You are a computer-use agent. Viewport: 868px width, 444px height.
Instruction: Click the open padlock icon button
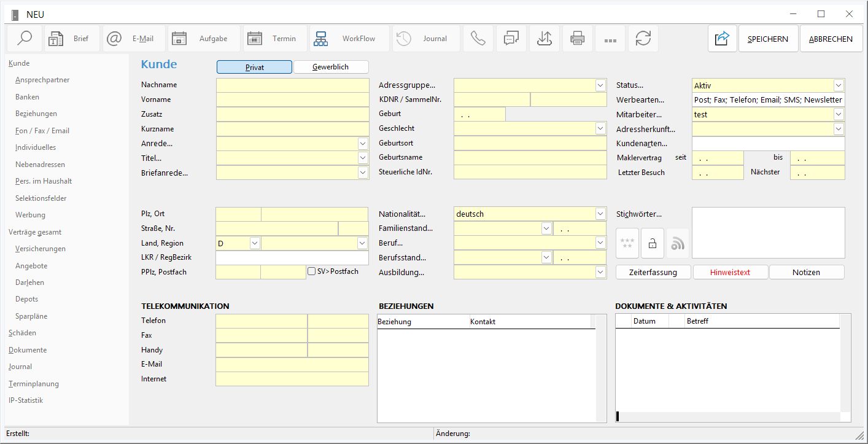coord(653,243)
